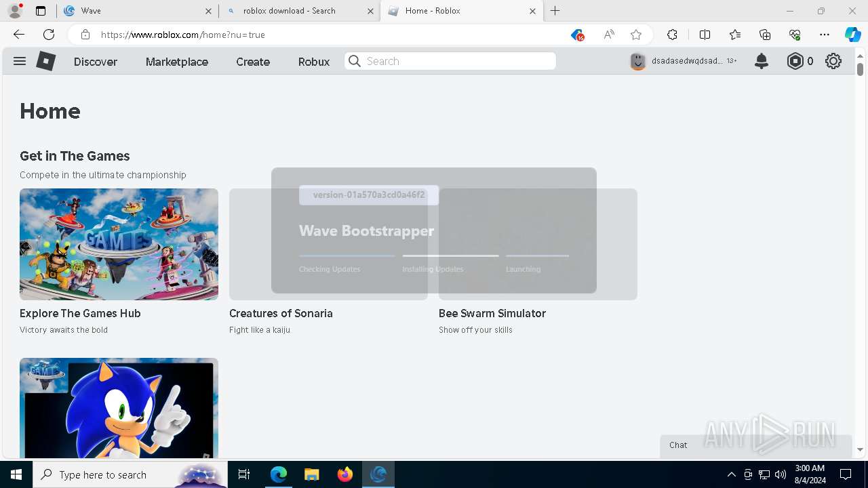Open the Discover page
The height and width of the screenshot is (488, 868).
96,61
